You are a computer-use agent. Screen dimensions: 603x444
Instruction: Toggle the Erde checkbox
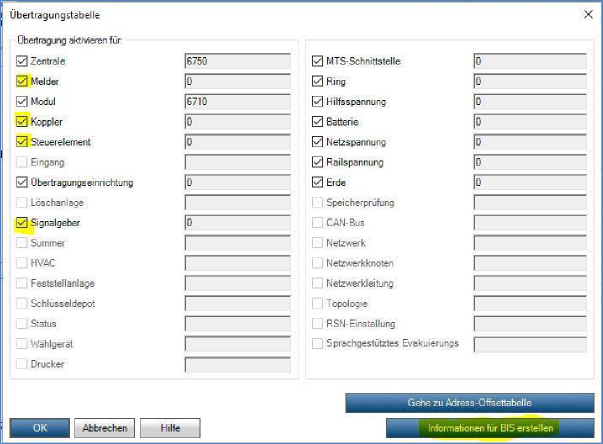point(317,182)
